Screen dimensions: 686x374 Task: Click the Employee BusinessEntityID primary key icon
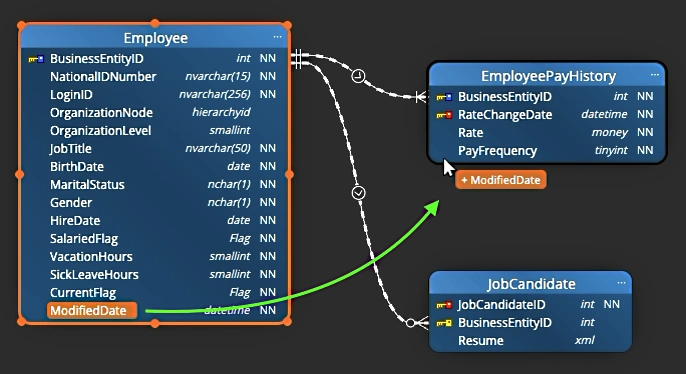pyautogui.click(x=36, y=59)
